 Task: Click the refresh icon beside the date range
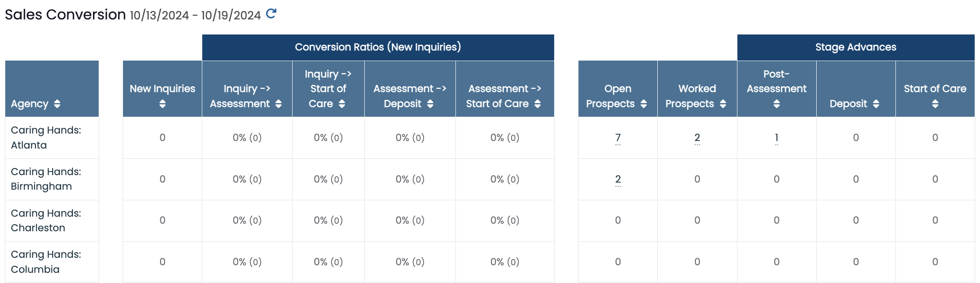click(x=271, y=14)
